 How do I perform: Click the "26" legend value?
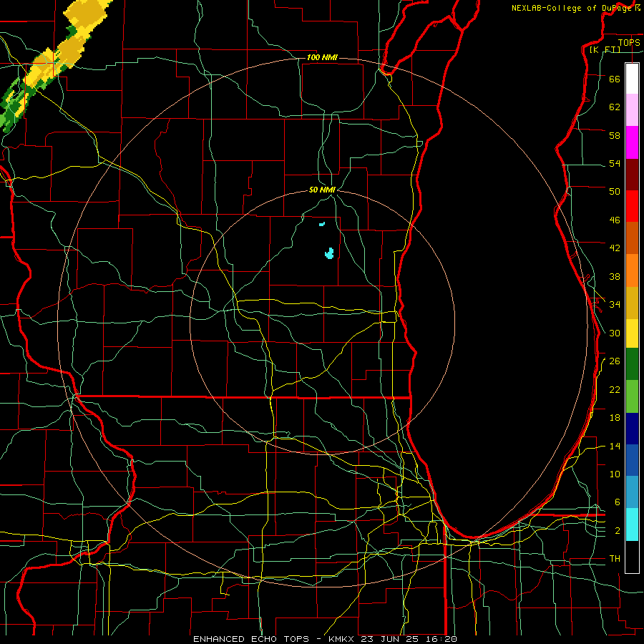point(615,361)
